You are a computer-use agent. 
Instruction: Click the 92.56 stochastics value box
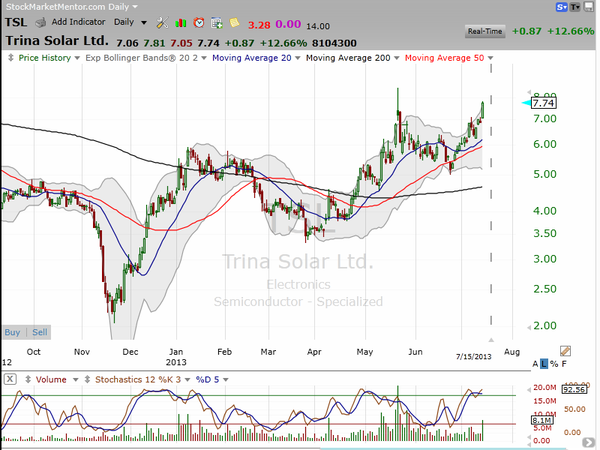(x=575, y=389)
